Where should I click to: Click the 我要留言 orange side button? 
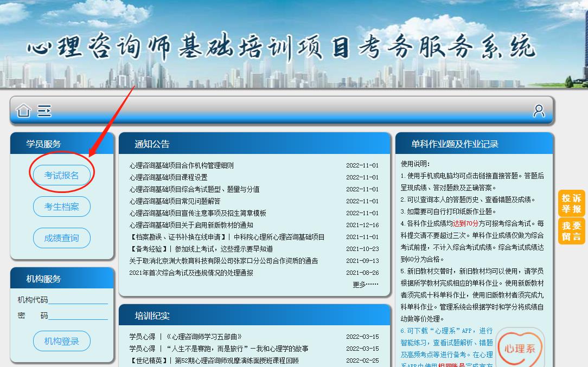click(x=572, y=231)
